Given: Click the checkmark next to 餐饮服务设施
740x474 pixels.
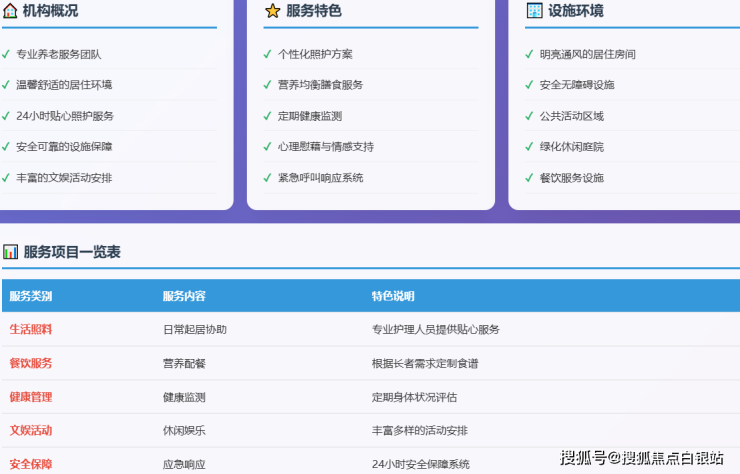Looking at the screenshot, I should (529, 178).
